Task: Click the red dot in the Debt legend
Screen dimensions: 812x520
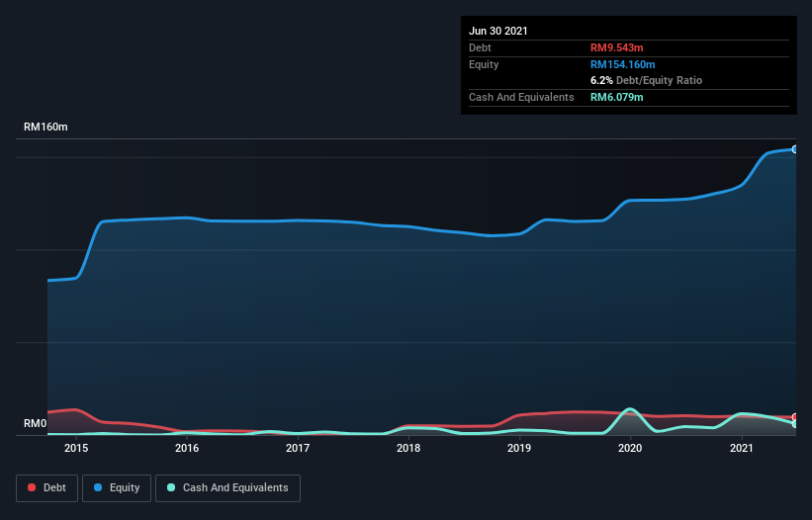Action: (32, 487)
